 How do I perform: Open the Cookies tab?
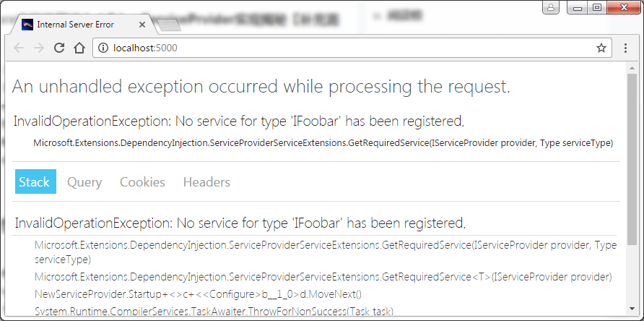point(142,182)
